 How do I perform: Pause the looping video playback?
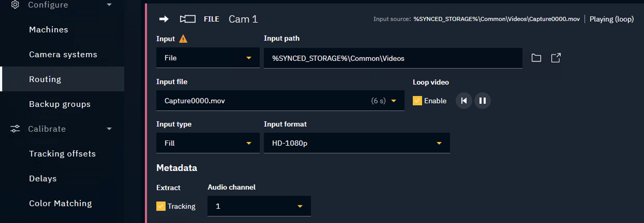(x=482, y=101)
